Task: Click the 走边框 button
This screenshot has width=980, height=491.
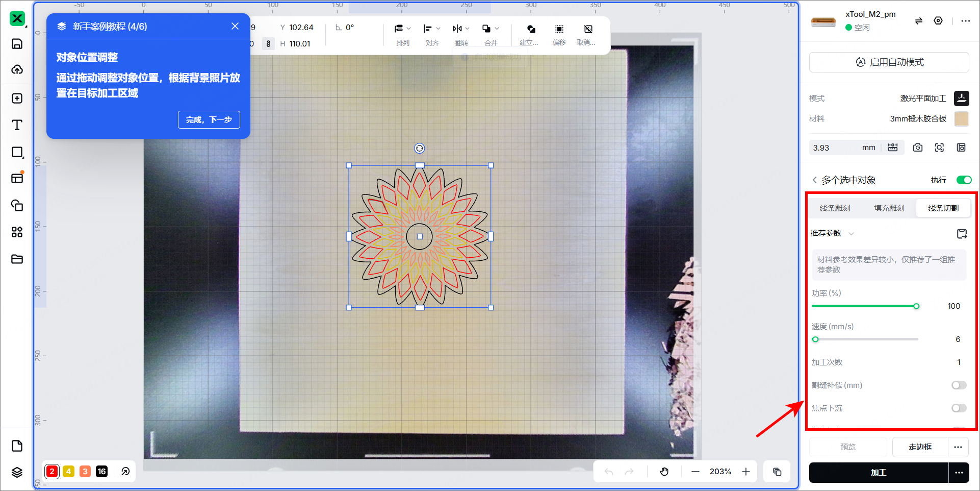Action: (x=920, y=447)
